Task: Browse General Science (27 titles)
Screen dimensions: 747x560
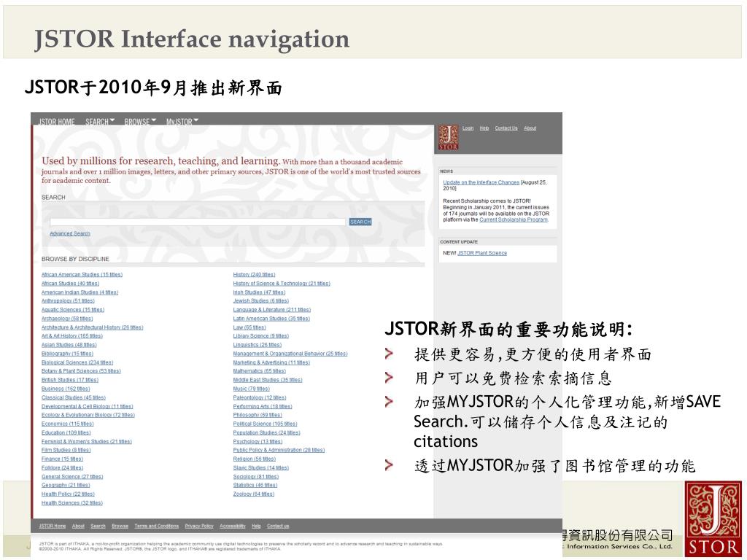Action: 72,477
